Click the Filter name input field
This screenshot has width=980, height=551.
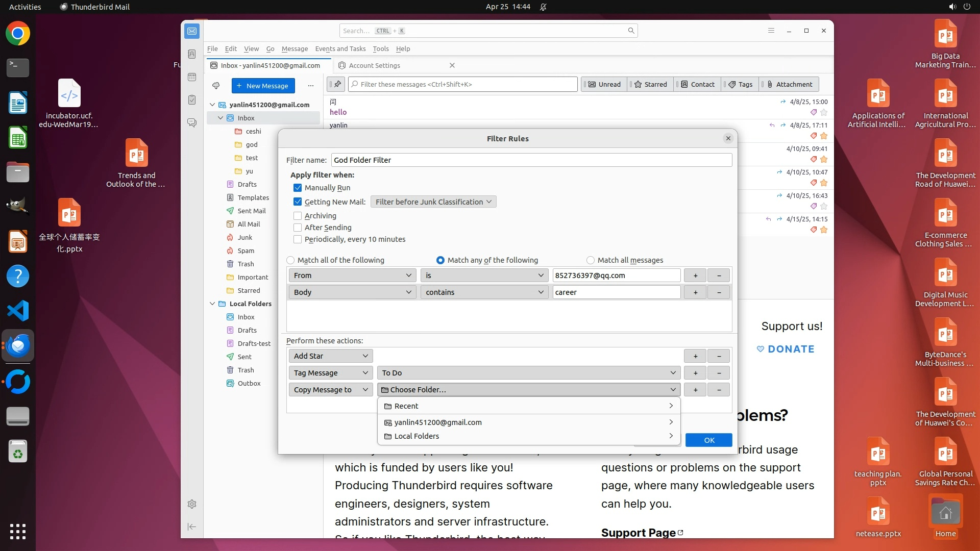[531, 160]
